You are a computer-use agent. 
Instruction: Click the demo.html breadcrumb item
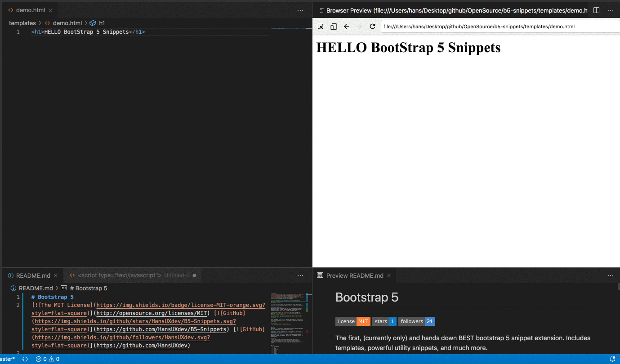[x=67, y=23]
